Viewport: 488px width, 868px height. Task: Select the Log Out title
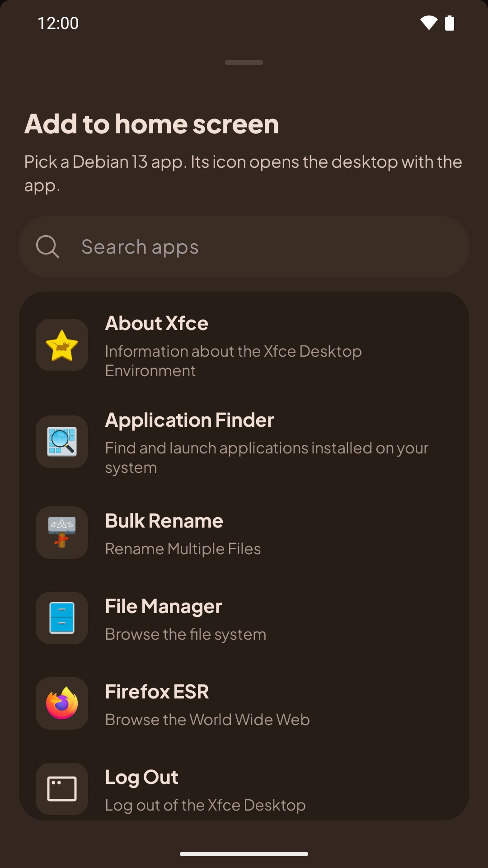point(142,778)
